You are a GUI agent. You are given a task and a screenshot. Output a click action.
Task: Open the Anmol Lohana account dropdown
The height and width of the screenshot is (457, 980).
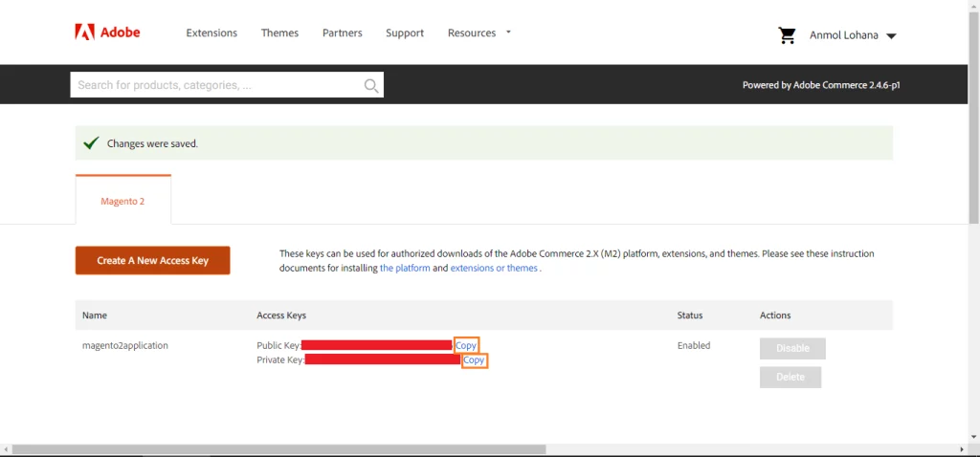point(853,35)
